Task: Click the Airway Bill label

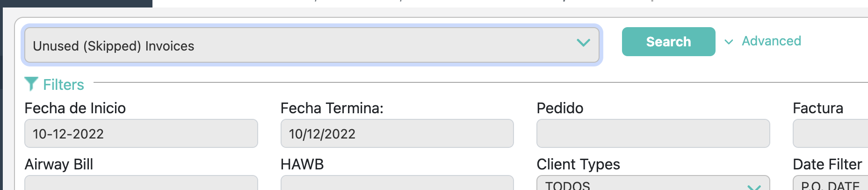Action: [58, 164]
